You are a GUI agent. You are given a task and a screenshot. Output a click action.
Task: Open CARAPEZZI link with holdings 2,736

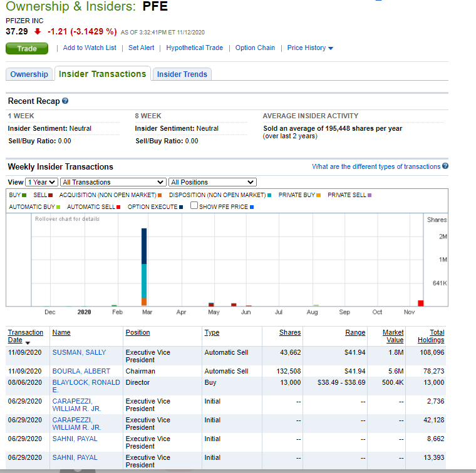[76, 405]
